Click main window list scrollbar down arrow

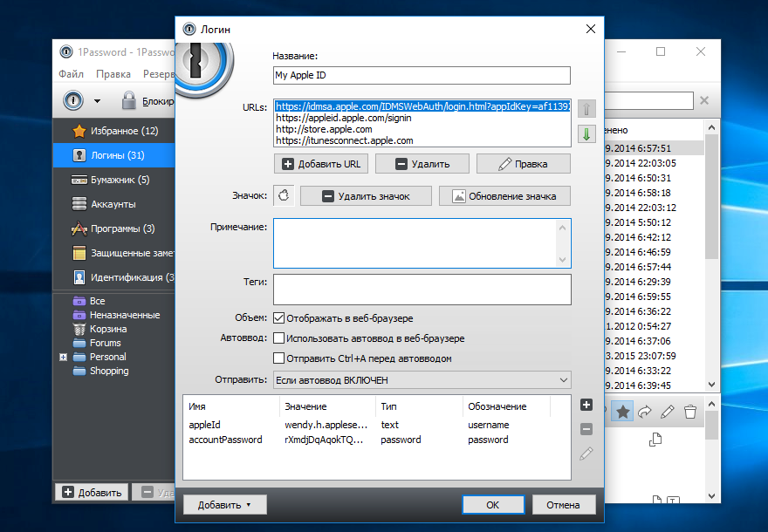711,385
